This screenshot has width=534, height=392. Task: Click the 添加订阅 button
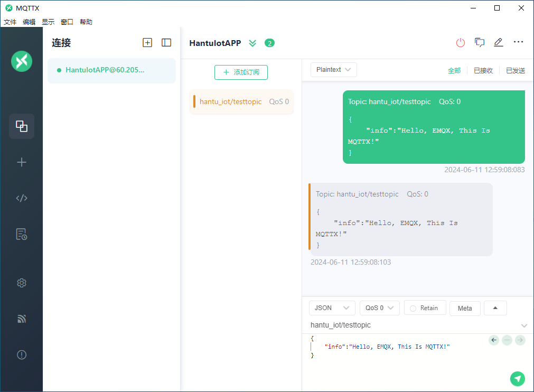coord(241,72)
